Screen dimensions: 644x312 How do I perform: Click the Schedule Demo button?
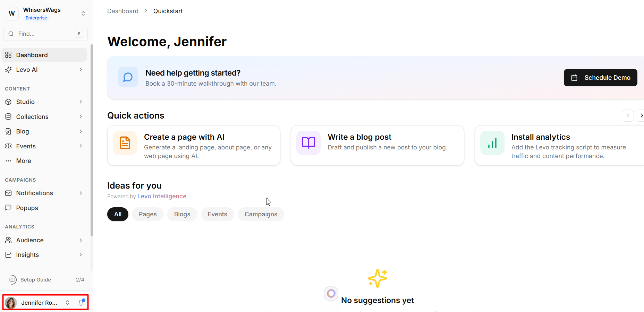[x=600, y=78]
